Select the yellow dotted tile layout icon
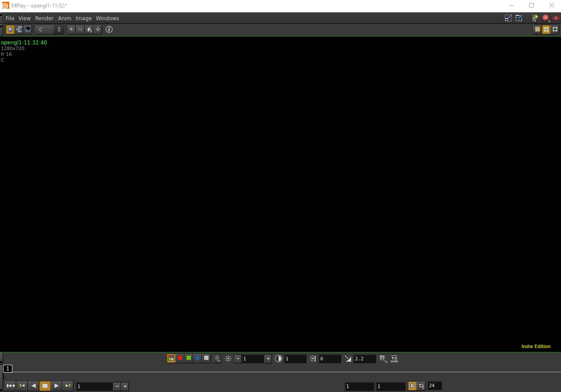The height and width of the screenshot is (392, 561). pos(537,29)
